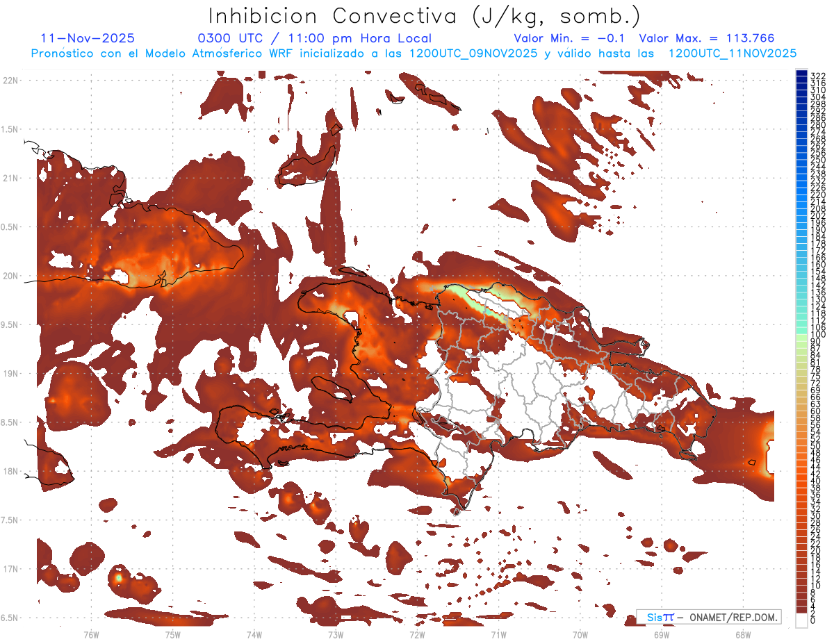Click the '19N' latitude label

coord(10,373)
